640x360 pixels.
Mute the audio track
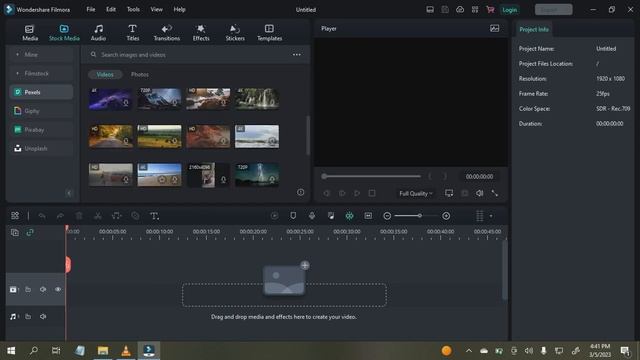coord(43,316)
